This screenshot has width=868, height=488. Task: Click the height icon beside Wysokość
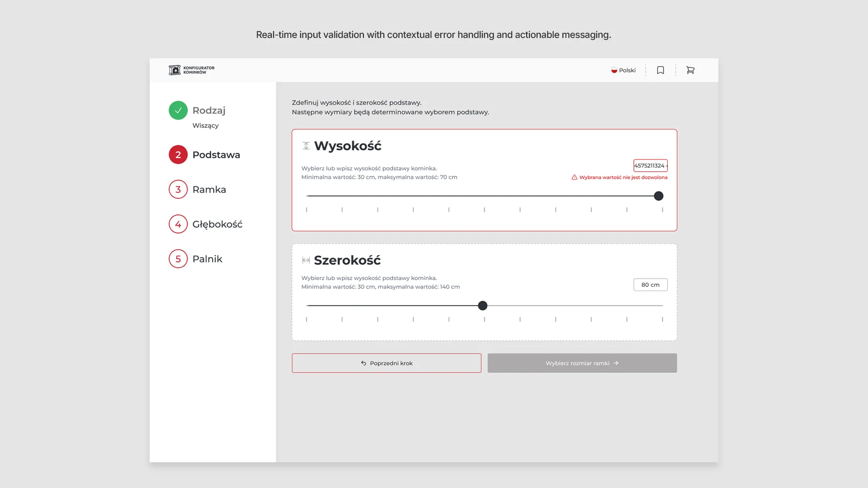pyautogui.click(x=306, y=145)
